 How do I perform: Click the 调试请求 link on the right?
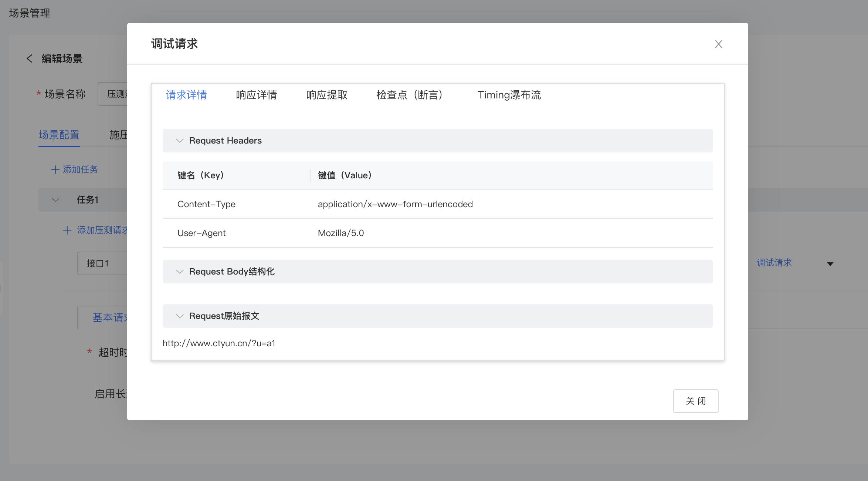point(774,263)
